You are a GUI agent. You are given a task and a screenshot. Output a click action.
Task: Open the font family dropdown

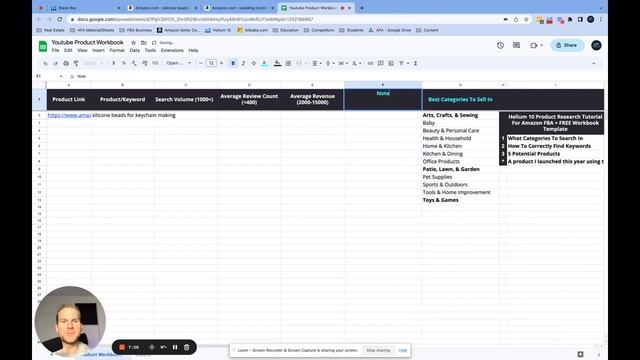tap(178, 63)
